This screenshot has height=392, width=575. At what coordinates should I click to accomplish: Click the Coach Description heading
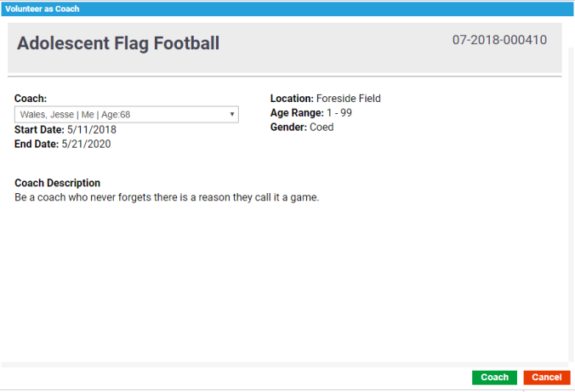point(58,183)
